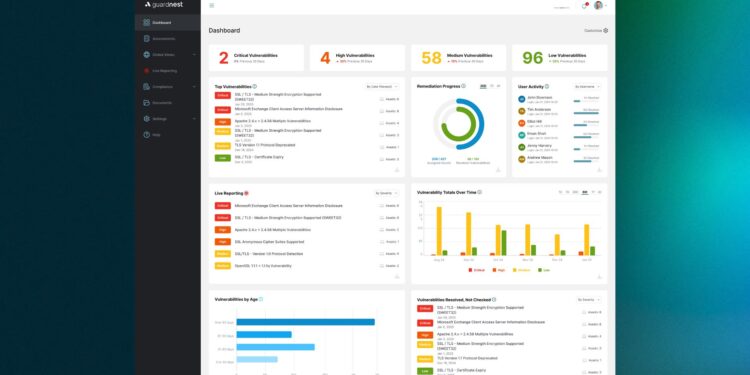Image resolution: width=750 pixels, height=375 pixels.
Task: Open the Live Reporting By Severity dropdown
Action: [386, 193]
